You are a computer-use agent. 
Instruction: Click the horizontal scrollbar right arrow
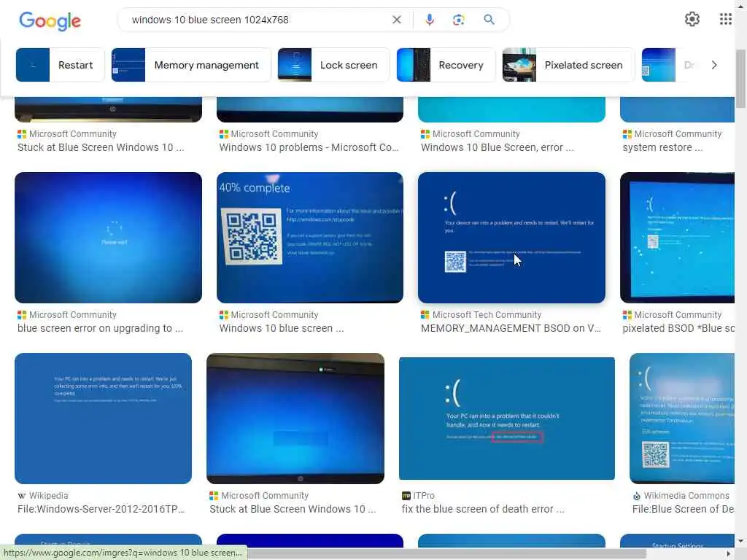[729, 553]
